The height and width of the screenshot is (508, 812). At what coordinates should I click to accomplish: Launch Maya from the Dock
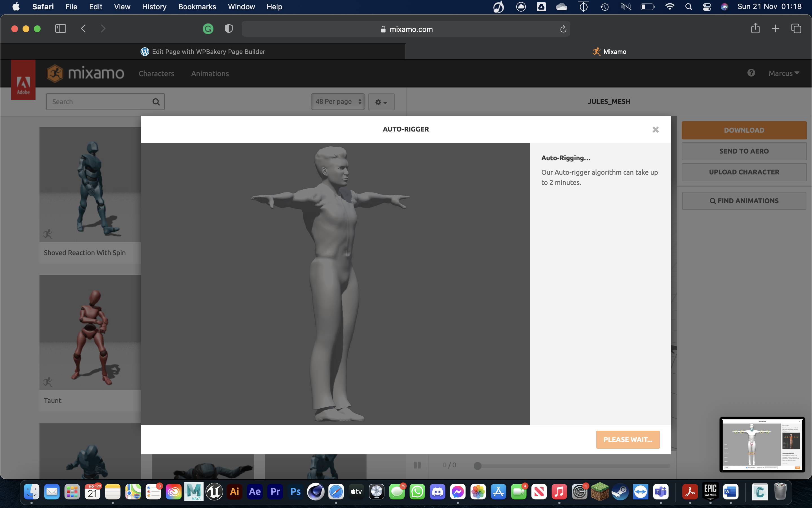coord(194,492)
